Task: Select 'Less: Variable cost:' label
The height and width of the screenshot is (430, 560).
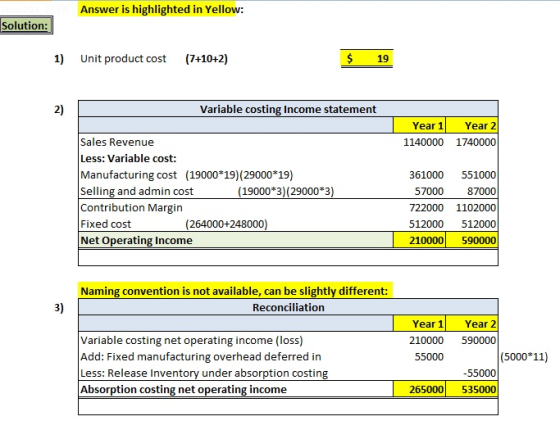Action: 129,158
